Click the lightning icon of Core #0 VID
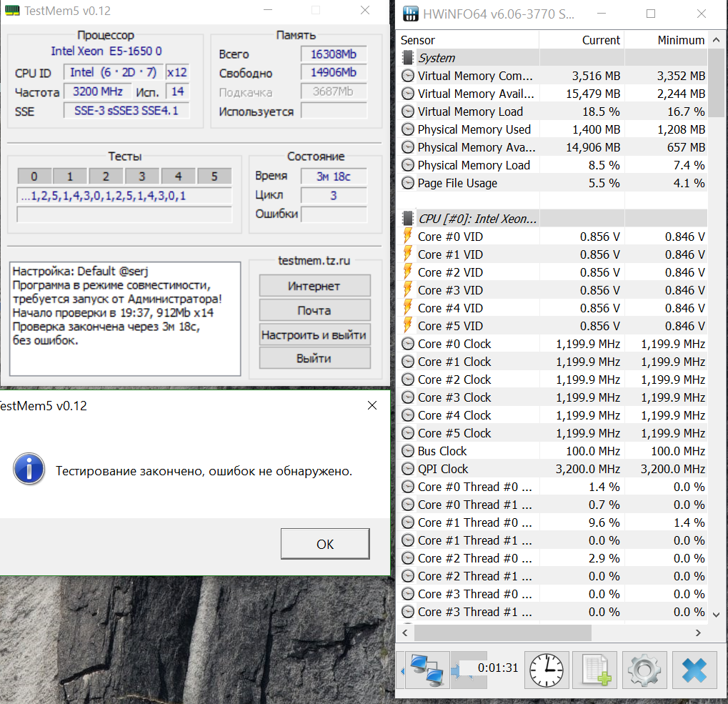The width and height of the screenshot is (728, 704). (x=408, y=237)
